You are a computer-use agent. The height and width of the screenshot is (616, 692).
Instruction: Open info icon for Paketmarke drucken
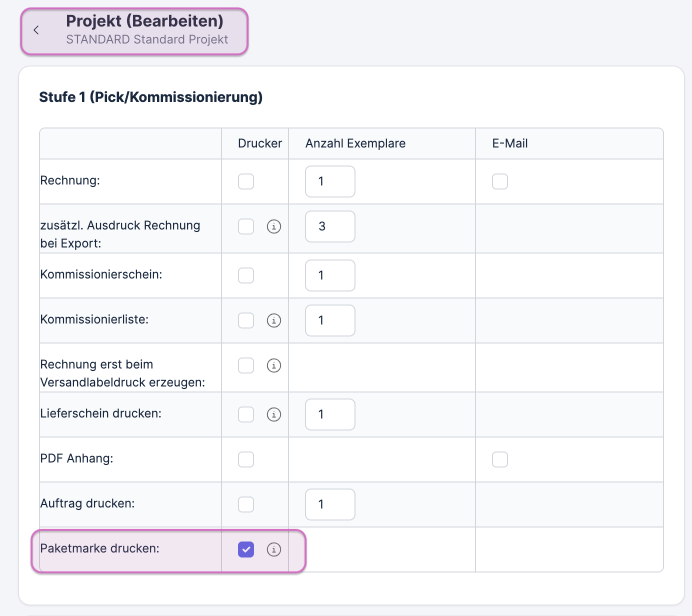(x=273, y=549)
